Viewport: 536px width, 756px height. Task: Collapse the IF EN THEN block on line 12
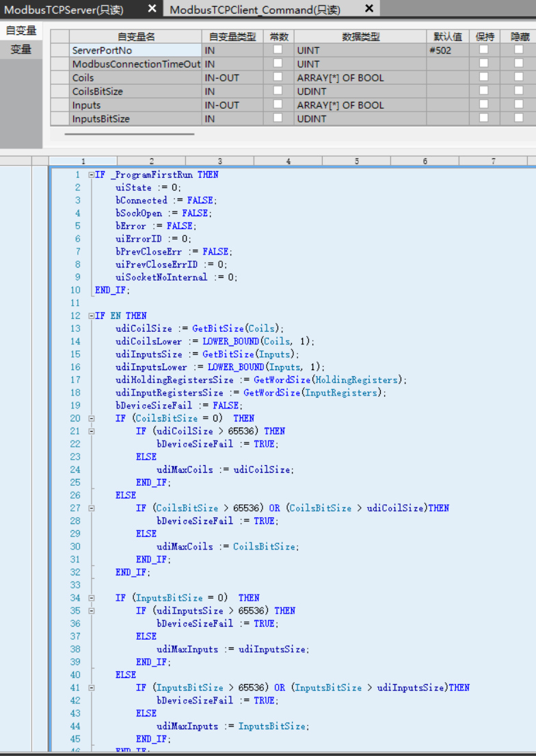point(92,315)
